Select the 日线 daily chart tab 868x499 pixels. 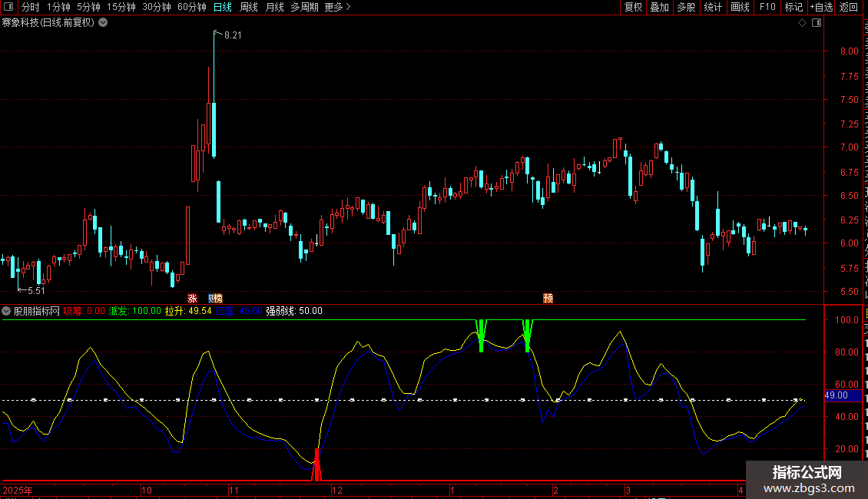coord(223,7)
